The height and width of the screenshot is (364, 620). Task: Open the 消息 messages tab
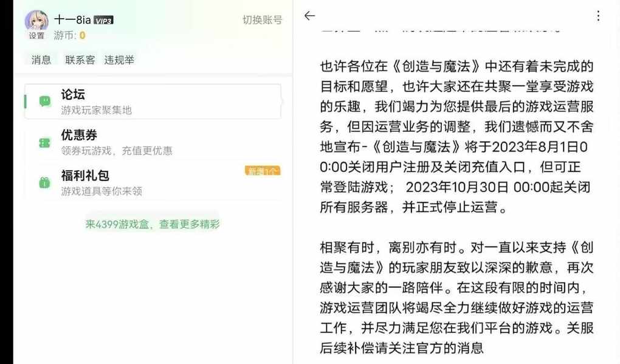coord(41,60)
